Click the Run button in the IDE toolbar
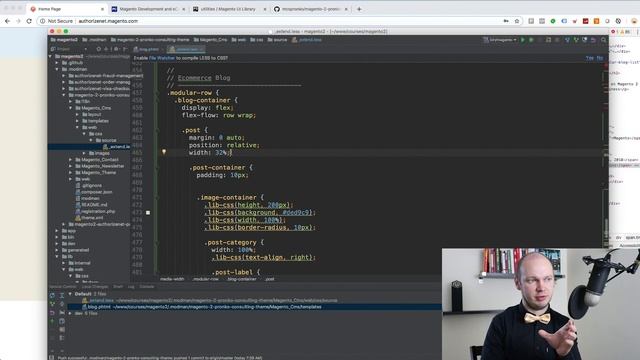 tap(522, 40)
